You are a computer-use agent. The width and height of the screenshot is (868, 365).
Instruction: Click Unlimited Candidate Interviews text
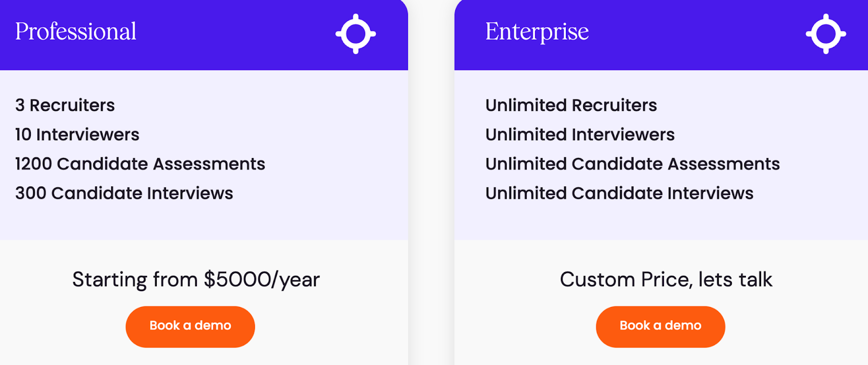[620, 193]
